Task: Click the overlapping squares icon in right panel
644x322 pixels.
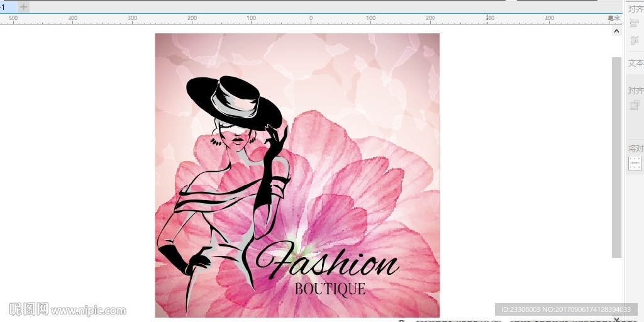Action: pyautogui.click(x=635, y=105)
